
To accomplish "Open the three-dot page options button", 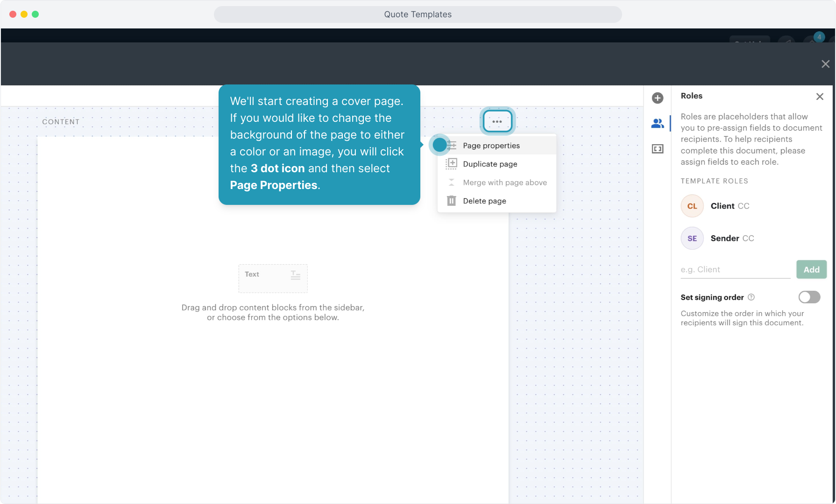I will click(x=497, y=121).
